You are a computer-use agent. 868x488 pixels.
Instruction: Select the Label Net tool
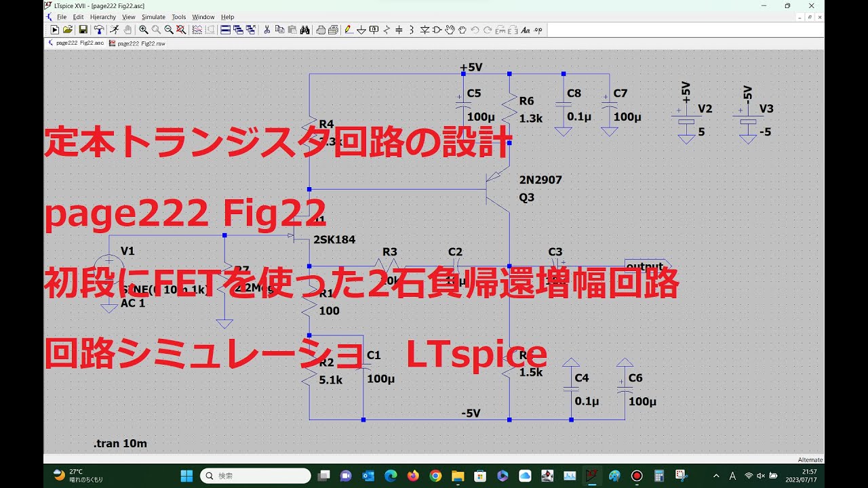[x=374, y=30]
